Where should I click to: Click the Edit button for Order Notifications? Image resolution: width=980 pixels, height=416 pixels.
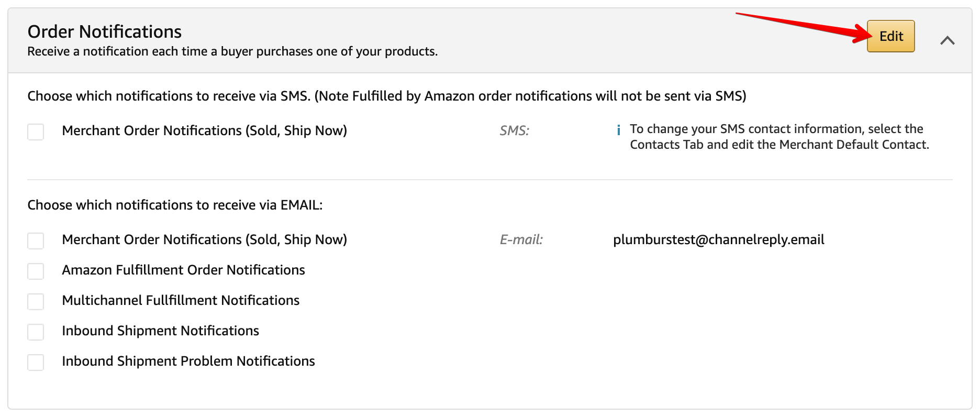[890, 36]
